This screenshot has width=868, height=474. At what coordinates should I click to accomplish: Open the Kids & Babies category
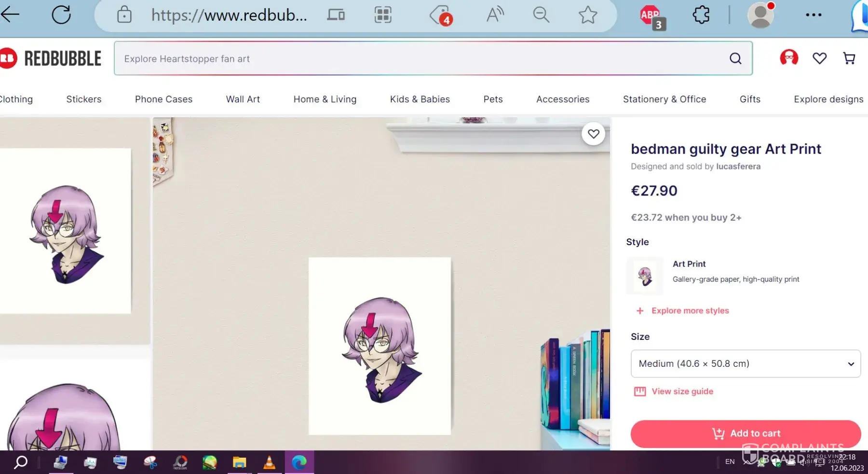coord(420,99)
